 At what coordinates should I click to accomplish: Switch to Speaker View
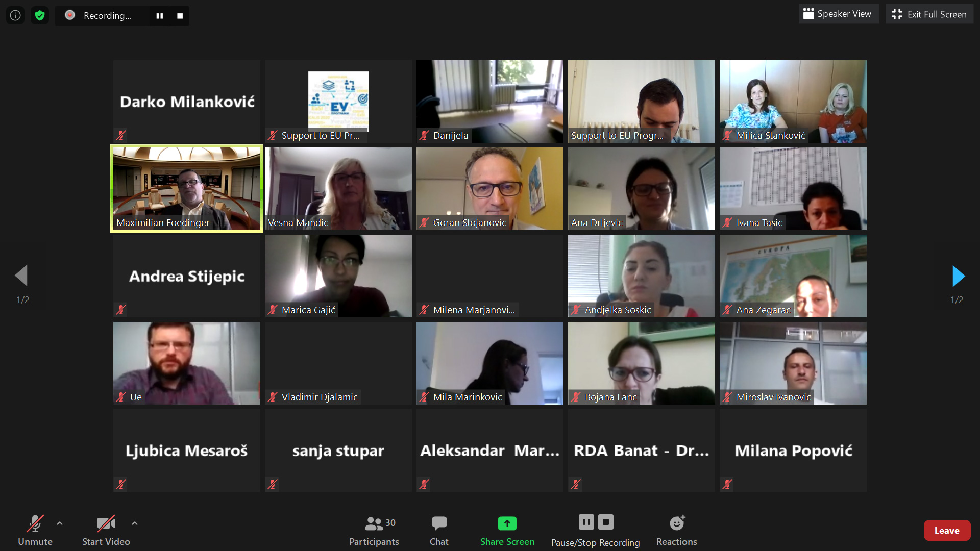838,14
